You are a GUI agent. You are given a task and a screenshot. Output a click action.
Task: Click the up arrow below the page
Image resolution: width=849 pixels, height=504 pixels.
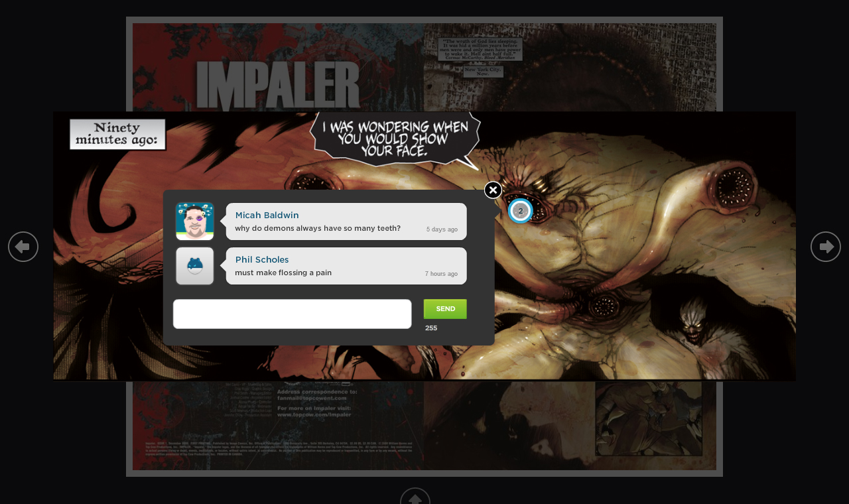pos(415,497)
